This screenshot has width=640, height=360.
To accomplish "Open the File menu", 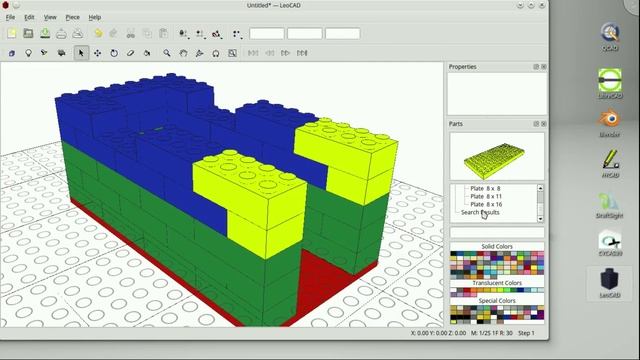I will (x=10, y=17).
